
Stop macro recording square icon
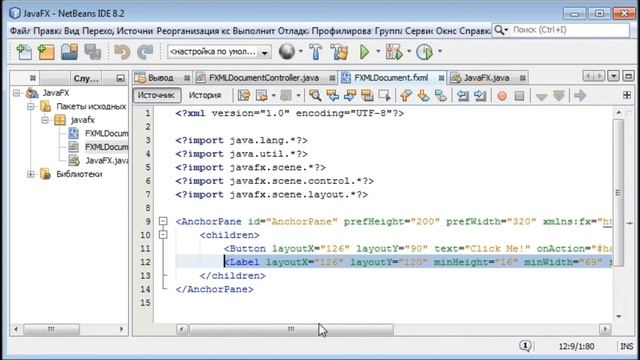click(519, 96)
